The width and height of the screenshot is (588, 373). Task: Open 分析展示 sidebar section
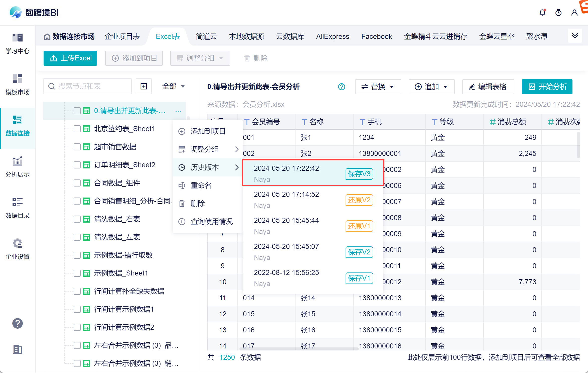[17, 167]
